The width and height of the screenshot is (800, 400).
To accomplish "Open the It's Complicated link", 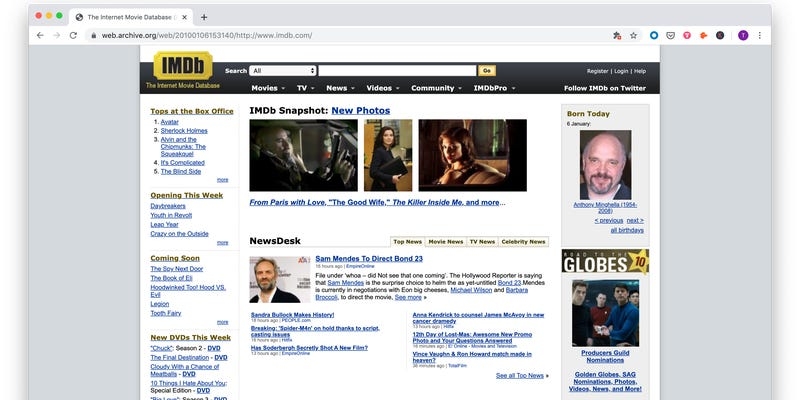I will [x=183, y=163].
